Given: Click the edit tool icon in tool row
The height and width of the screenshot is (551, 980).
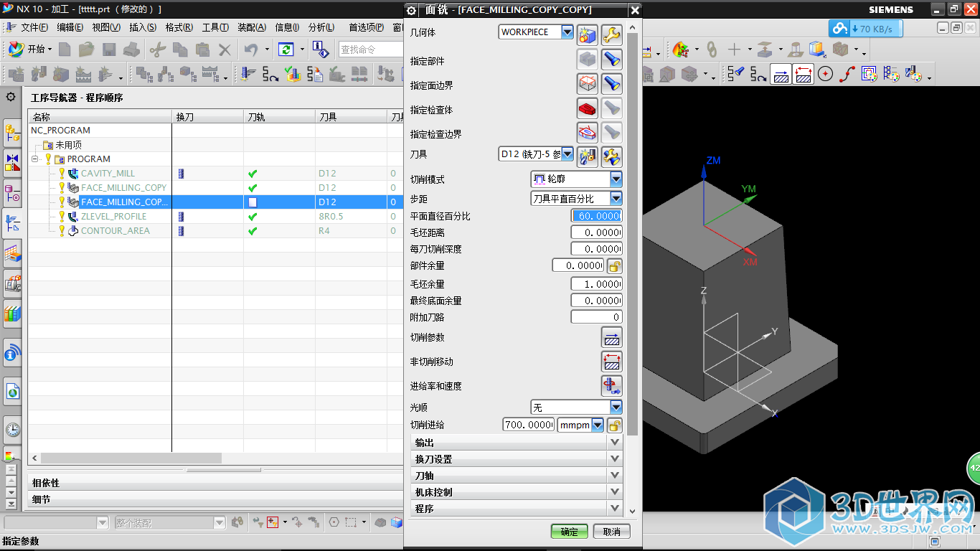Looking at the screenshot, I should pos(611,156).
